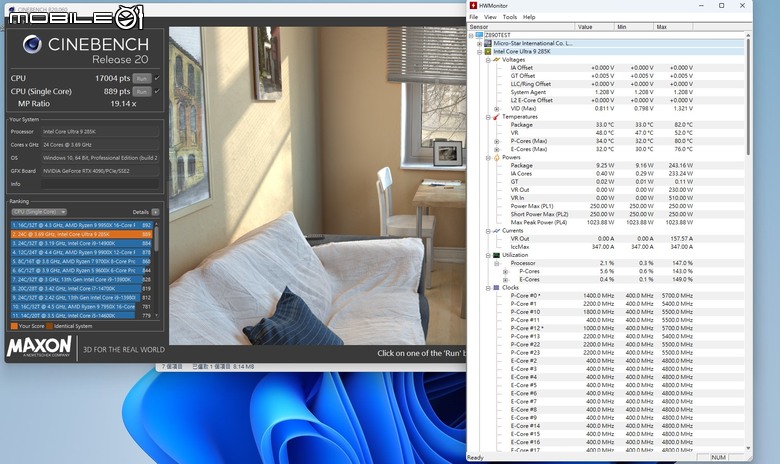Toggle the CPU test checkbox
The image size is (780, 464).
pos(157,78)
